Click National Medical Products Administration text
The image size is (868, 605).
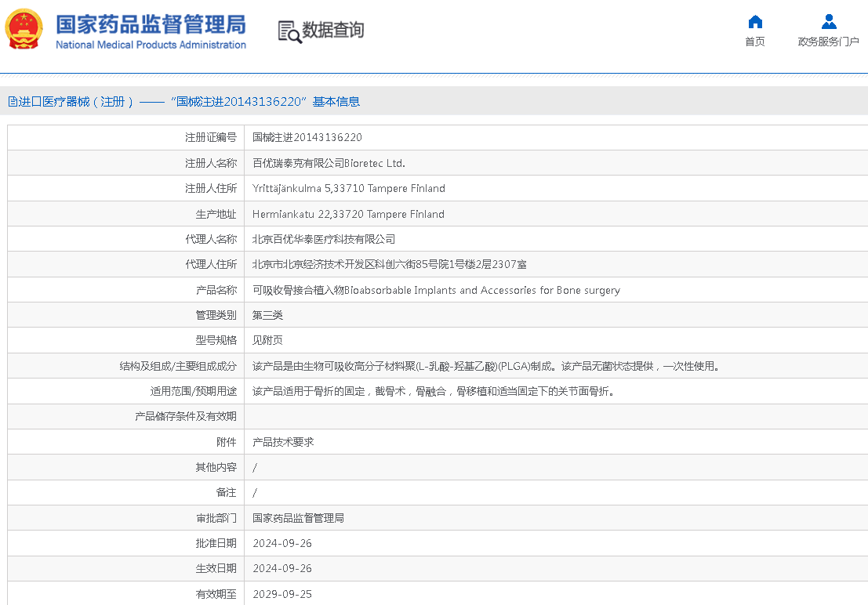[x=151, y=45]
